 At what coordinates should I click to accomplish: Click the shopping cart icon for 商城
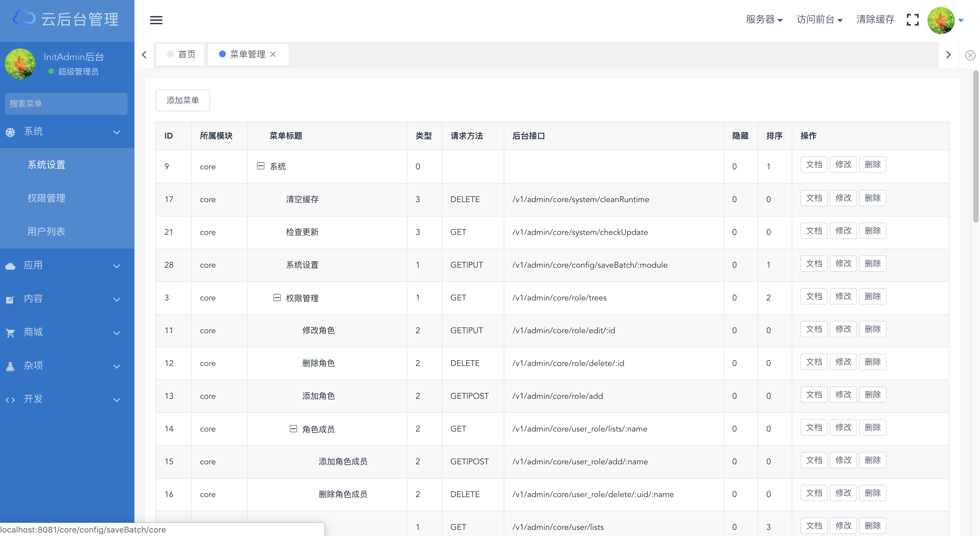click(10, 333)
